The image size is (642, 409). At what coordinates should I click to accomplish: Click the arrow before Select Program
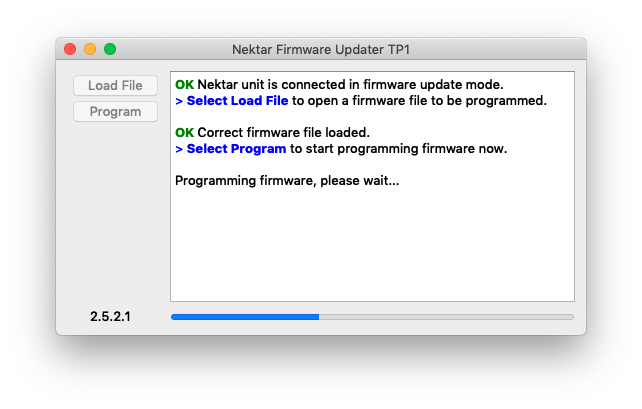pyautogui.click(x=179, y=149)
